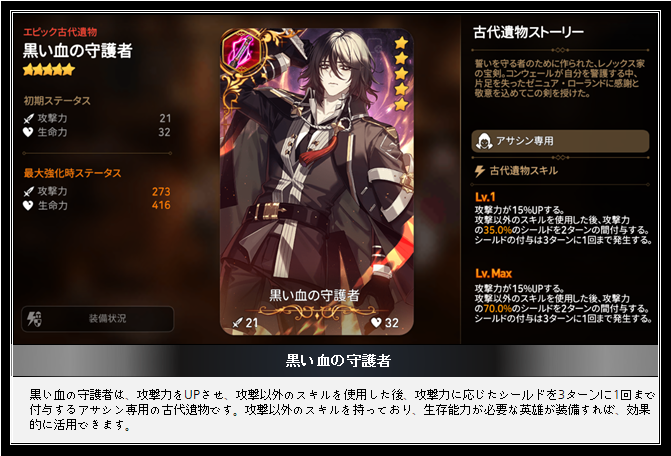The image size is (671, 456).
Task: Click the character card artwork
Action: click(x=317, y=182)
